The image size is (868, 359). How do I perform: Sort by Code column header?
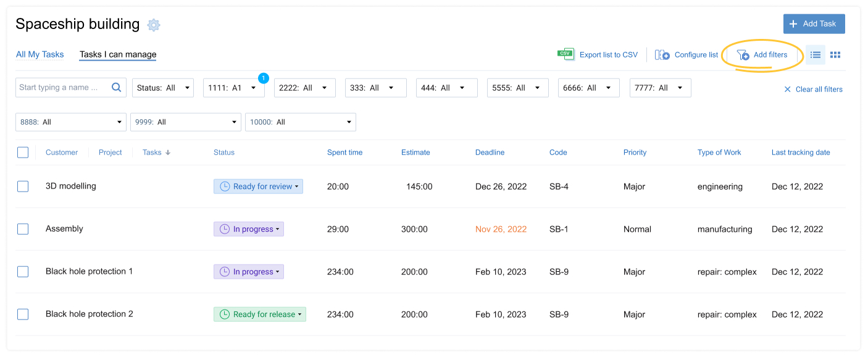(x=558, y=153)
